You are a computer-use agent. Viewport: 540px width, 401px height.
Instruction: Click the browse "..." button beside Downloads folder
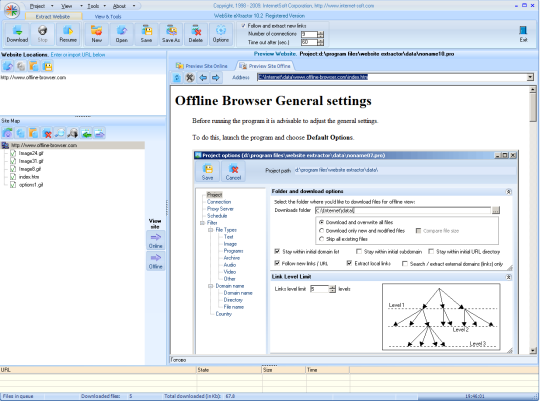click(496, 210)
